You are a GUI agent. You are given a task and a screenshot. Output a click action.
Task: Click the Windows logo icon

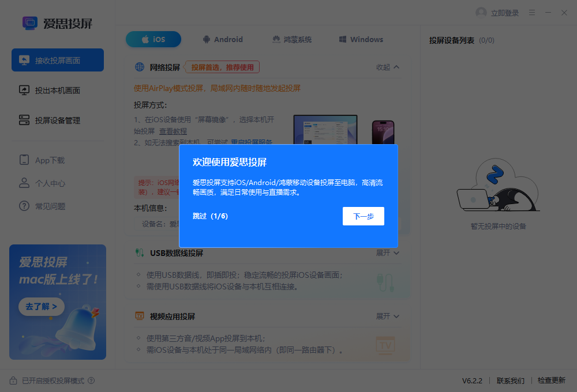343,39
